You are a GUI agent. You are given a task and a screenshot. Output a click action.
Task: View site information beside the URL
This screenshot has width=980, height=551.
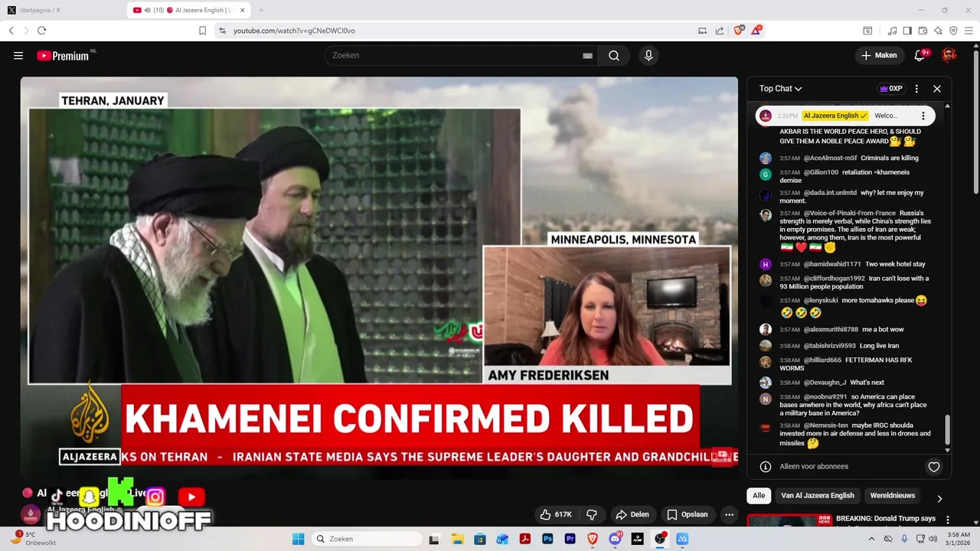point(222,31)
